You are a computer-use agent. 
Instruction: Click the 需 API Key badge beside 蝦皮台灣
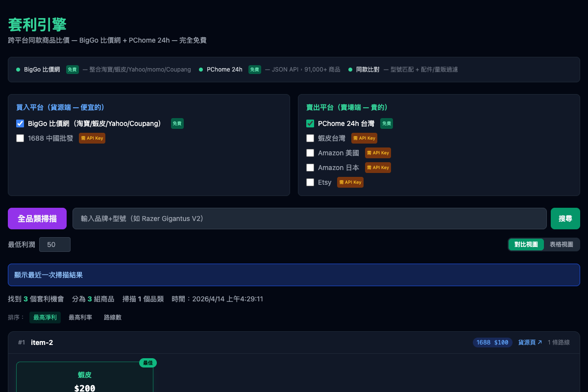pos(364,138)
